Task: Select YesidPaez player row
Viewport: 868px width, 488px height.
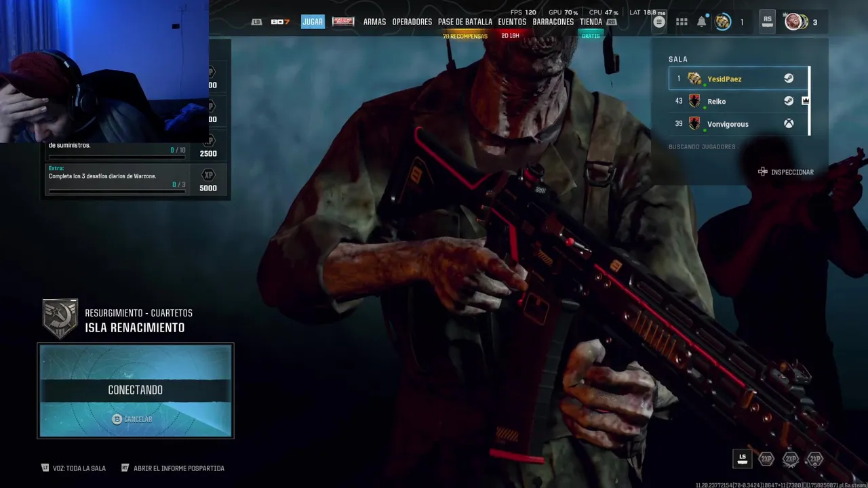Action: click(738, 79)
